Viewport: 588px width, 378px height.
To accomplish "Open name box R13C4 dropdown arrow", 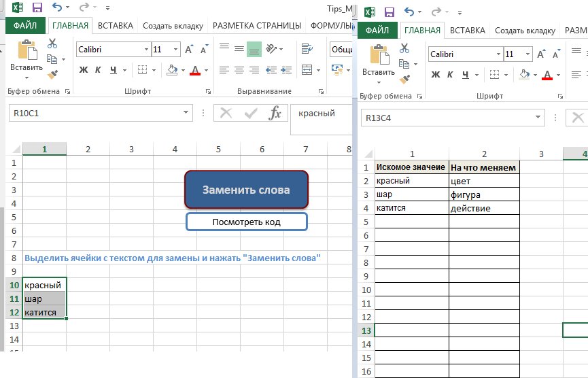I will click(538, 118).
